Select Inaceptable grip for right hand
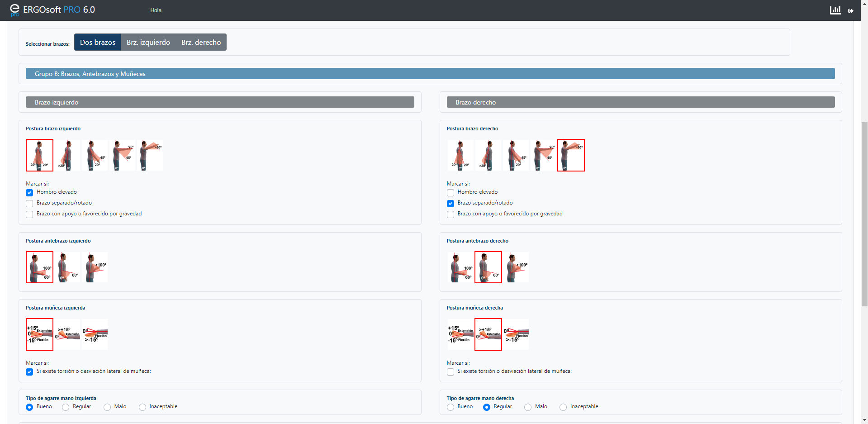This screenshot has height=424, width=868. 563,407
